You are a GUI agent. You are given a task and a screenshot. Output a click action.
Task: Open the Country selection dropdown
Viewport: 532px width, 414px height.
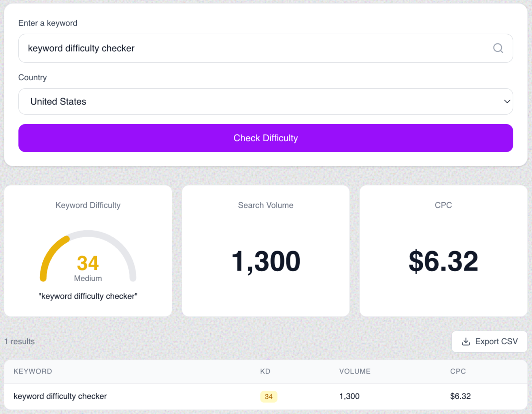(266, 101)
